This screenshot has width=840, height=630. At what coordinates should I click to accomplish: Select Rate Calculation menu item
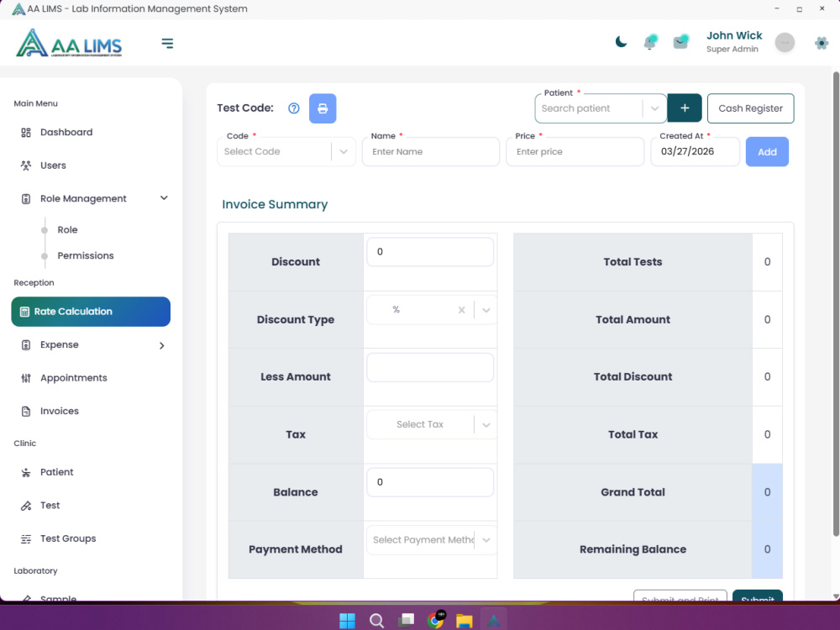point(91,312)
